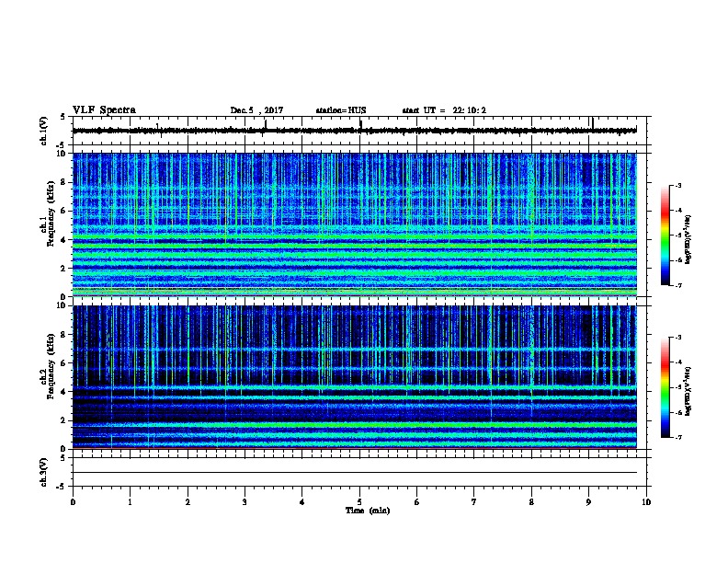Click inside the ch.1 spectrogram panel
Screen dimensions: 728x563
coord(355,224)
